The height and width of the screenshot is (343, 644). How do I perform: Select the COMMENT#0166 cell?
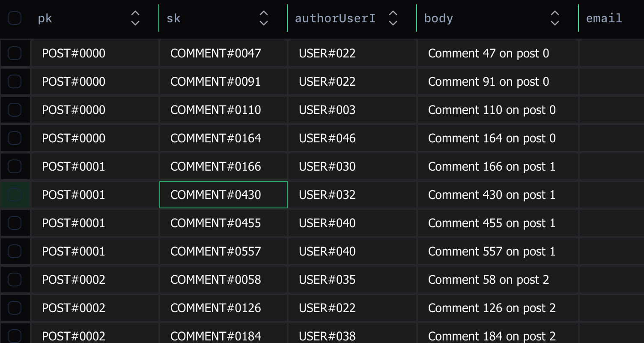point(224,166)
